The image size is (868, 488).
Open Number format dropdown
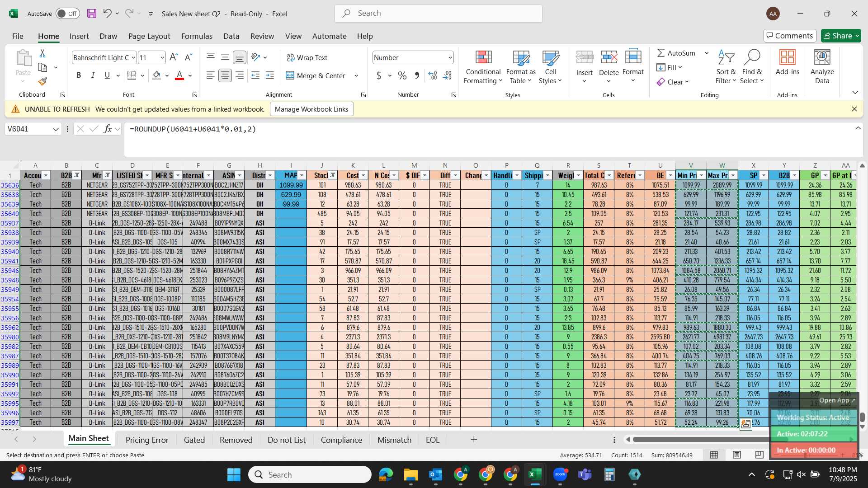450,57
